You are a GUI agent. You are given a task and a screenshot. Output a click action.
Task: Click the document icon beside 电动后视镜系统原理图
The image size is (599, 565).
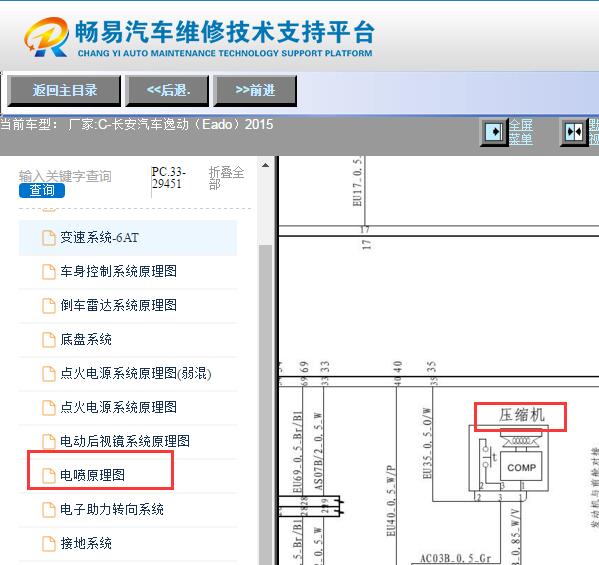point(49,442)
